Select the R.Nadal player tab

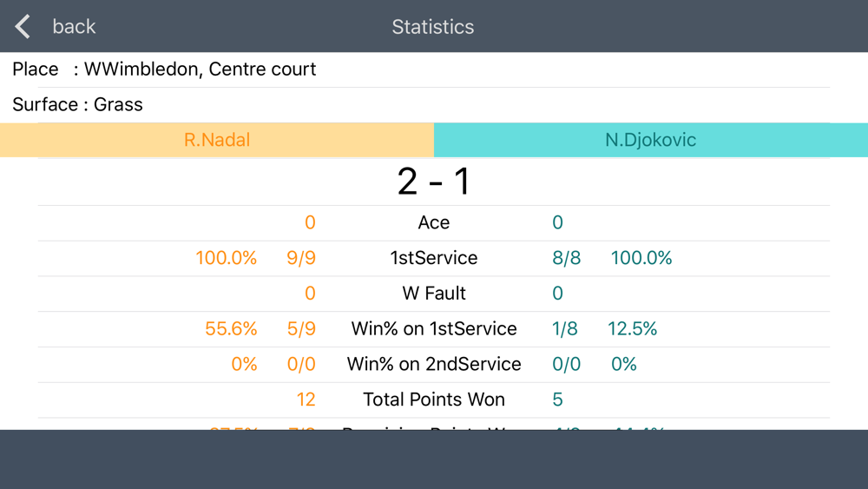coord(217,140)
